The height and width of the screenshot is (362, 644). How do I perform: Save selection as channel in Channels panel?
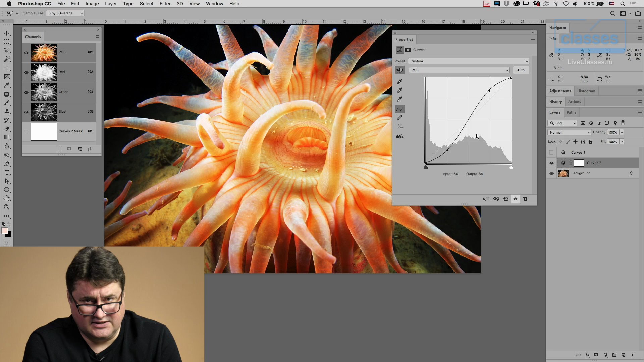69,149
